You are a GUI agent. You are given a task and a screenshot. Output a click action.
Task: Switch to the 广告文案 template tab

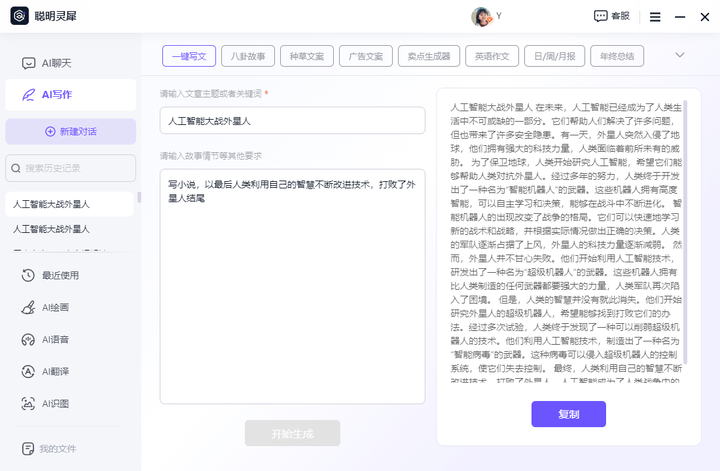pyautogui.click(x=365, y=56)
